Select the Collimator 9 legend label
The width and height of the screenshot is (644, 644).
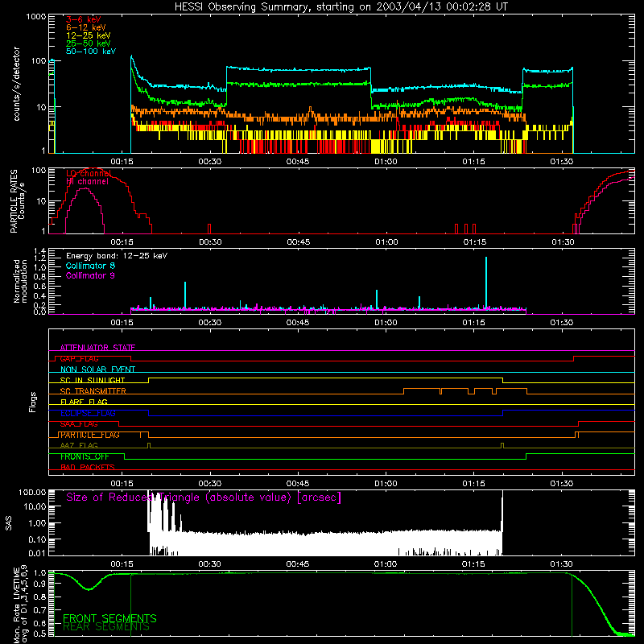90,275
